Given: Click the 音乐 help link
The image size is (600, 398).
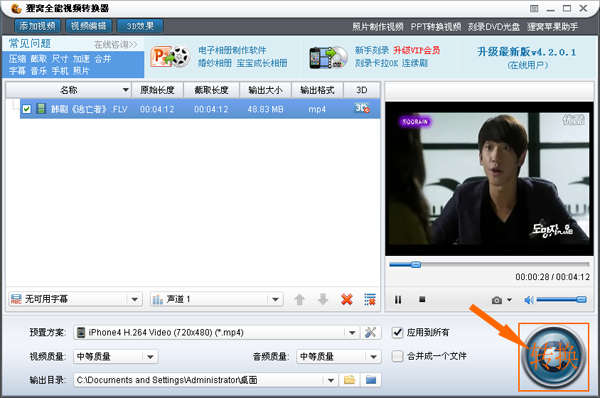Looking at the screenshot, I should pos(39,71).
